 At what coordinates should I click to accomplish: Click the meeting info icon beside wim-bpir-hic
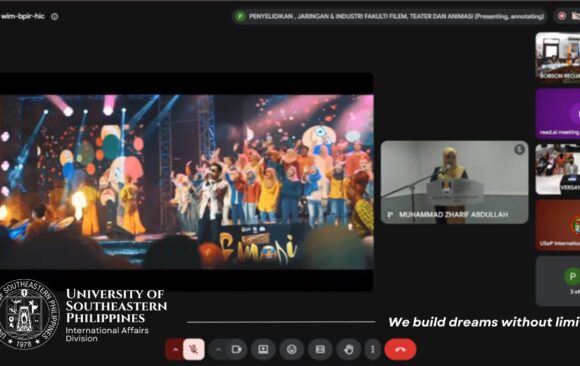[x=55, y=16]
